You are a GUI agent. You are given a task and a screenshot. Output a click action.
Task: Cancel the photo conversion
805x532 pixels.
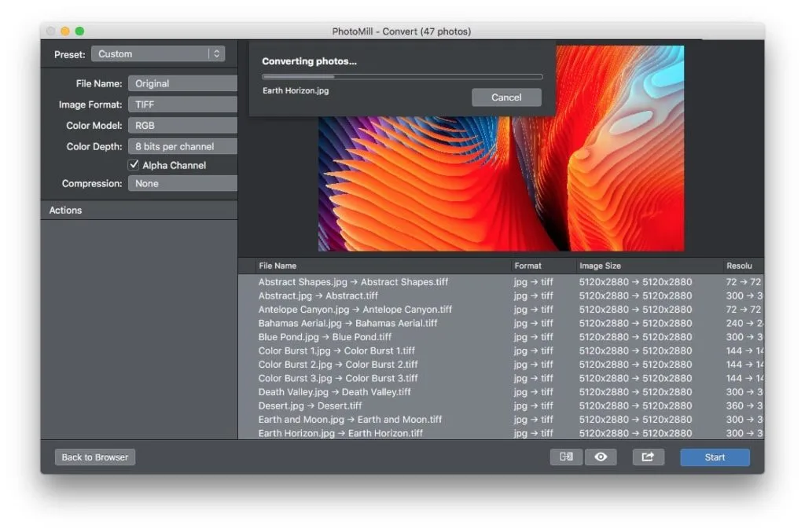[x=506, y=97]
